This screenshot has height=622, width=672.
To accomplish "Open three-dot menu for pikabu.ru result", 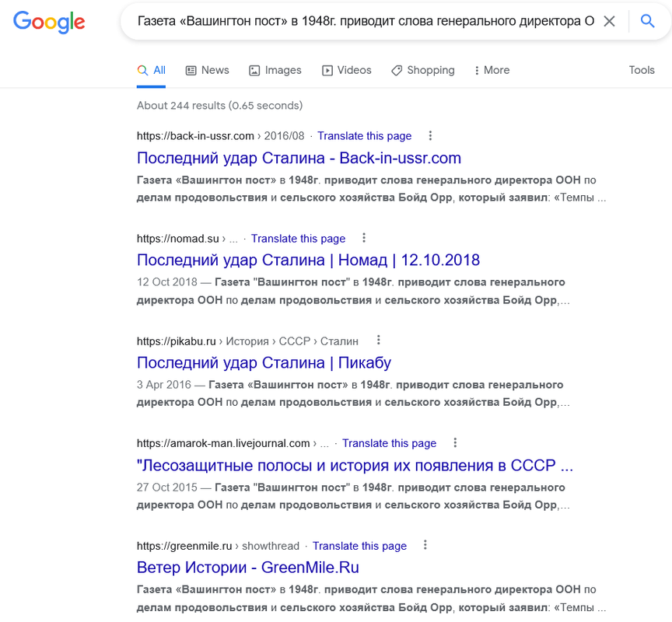I will [378, 340].
